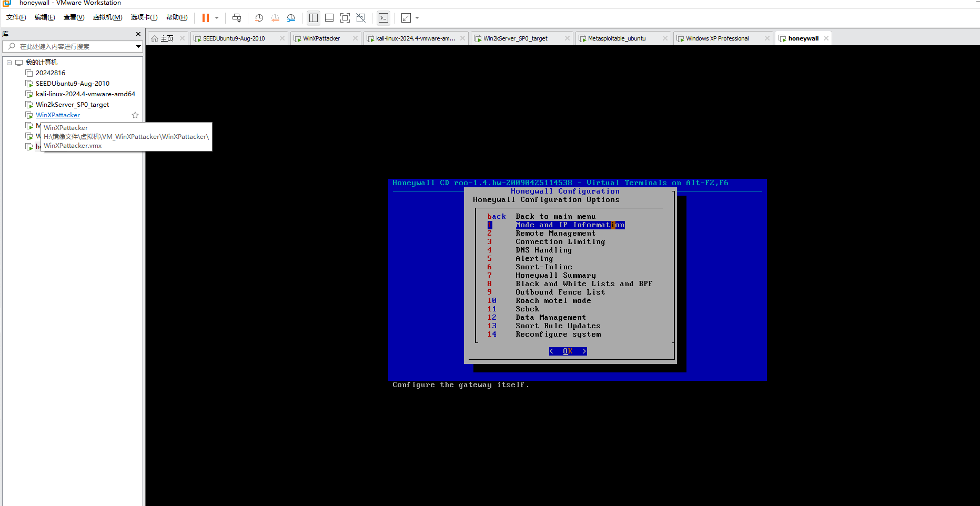
Task: Click the kali-linux running VM icon in library
Action: 29,94
